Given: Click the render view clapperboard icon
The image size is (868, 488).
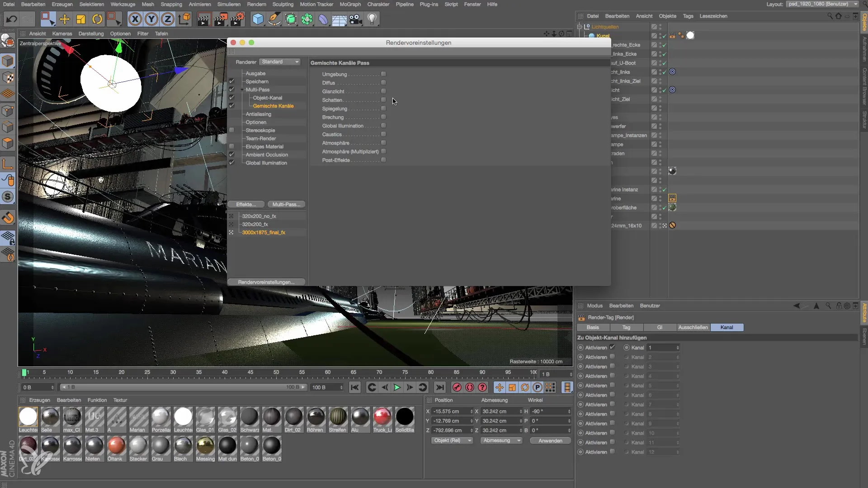Looking at the screenshot, I should [x=204, y=19].
